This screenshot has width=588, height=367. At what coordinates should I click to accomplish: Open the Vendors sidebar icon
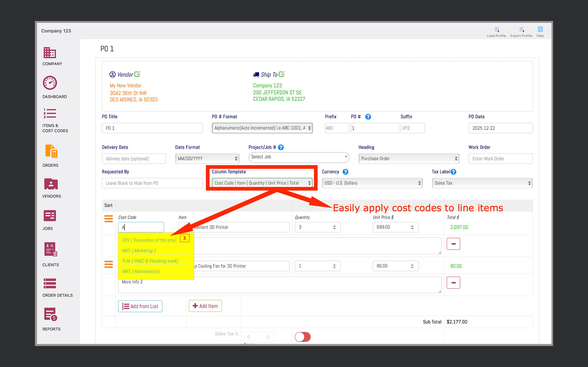(x=51, y=184)
